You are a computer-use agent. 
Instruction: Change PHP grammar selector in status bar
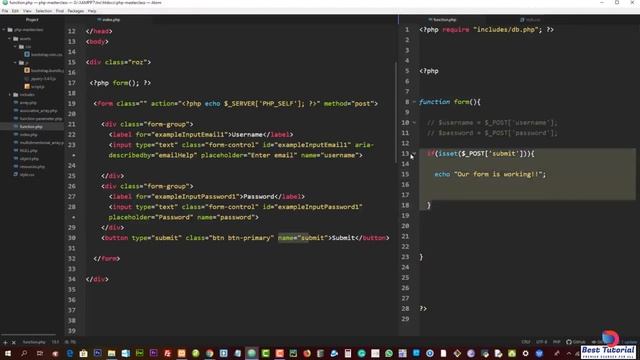556,342
